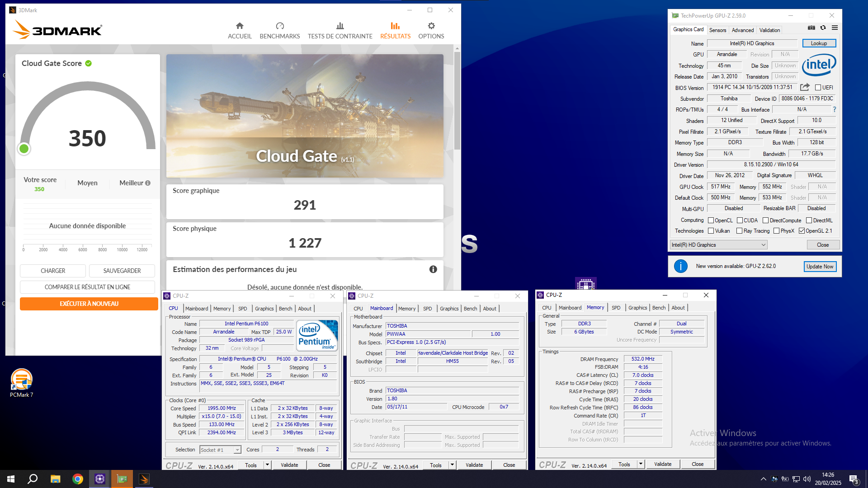This screenshot has width=868, height=488.
Task: Show hidden system tray icons
Action: point(763,479)
